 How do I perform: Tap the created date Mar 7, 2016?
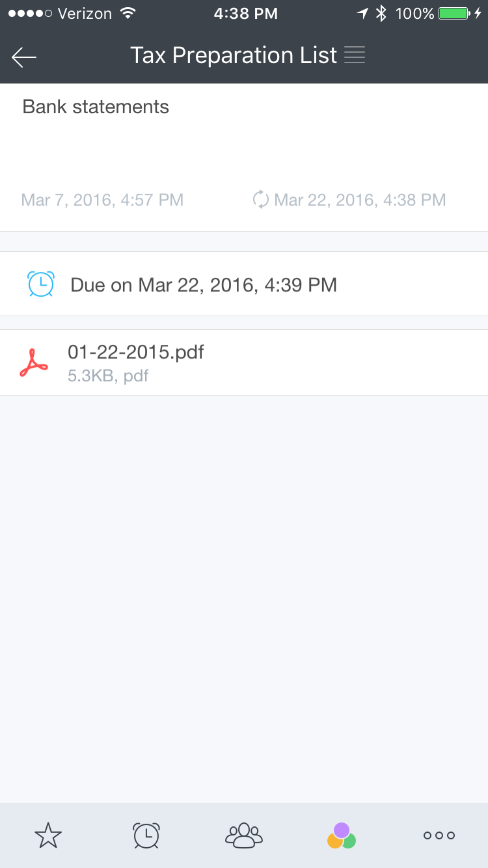pos(102,200)
